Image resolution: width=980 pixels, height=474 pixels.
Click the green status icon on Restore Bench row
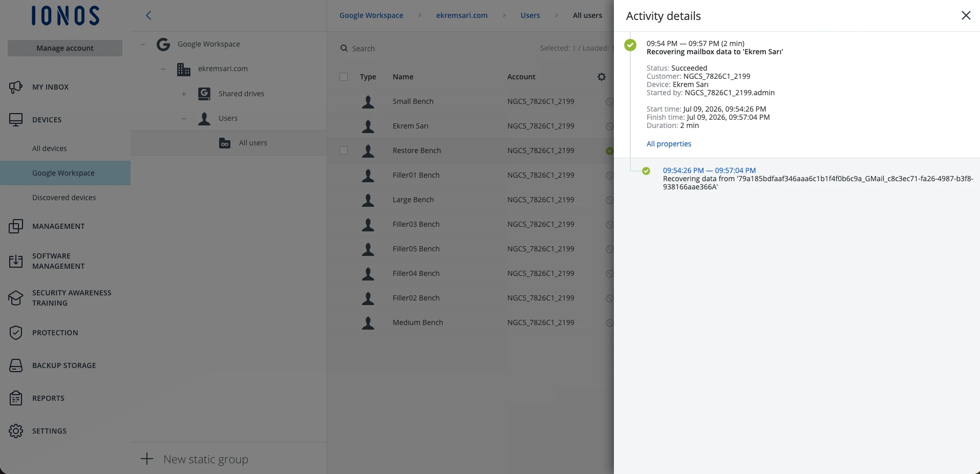(x=609, y=150)
